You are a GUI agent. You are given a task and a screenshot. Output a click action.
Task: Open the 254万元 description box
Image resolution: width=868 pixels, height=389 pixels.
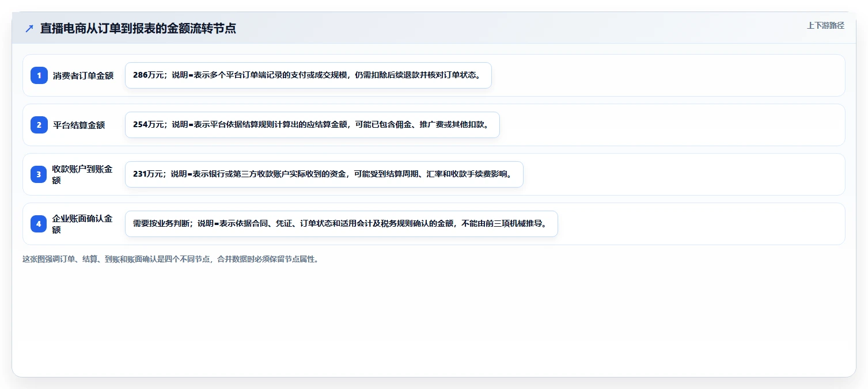click(x=312, y=125)
